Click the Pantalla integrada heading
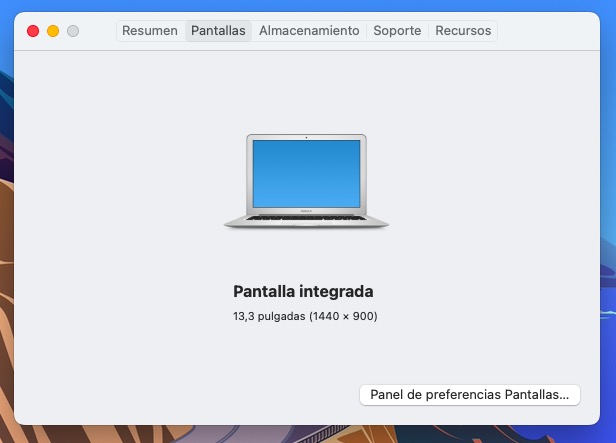616x443 pixels. point(303,292)
